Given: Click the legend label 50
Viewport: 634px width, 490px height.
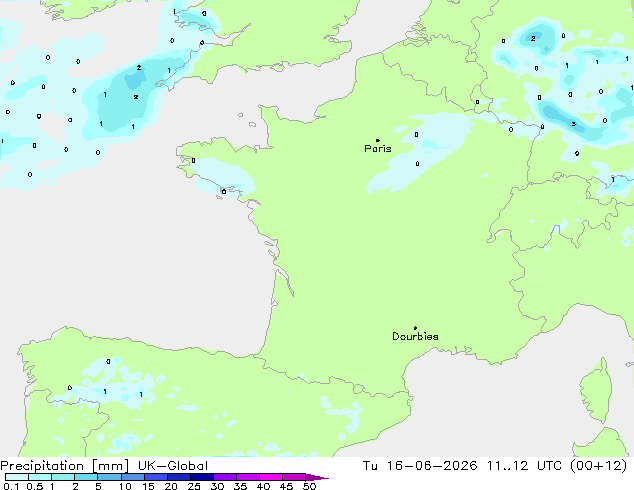Looking at the screenshot, I should pos(309,486).
